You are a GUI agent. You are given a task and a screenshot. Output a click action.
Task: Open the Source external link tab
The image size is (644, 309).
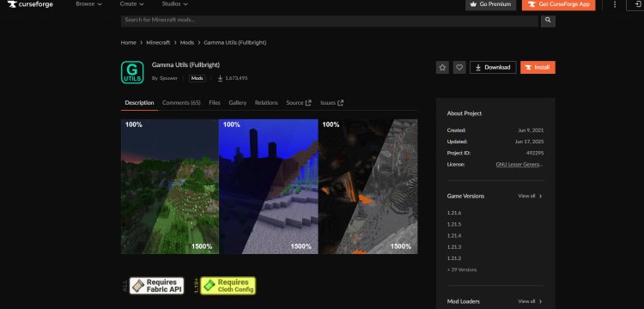pyautogui.click(x=299, y=103)
